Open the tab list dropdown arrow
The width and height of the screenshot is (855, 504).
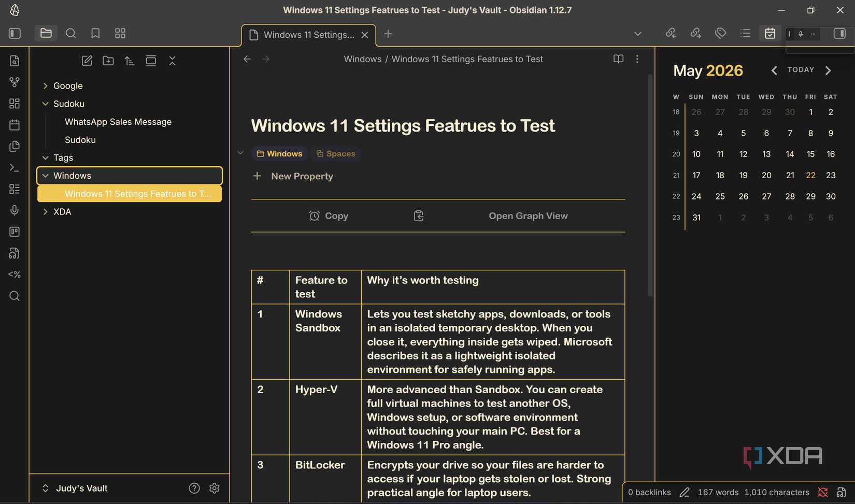(x=638, y=34)
